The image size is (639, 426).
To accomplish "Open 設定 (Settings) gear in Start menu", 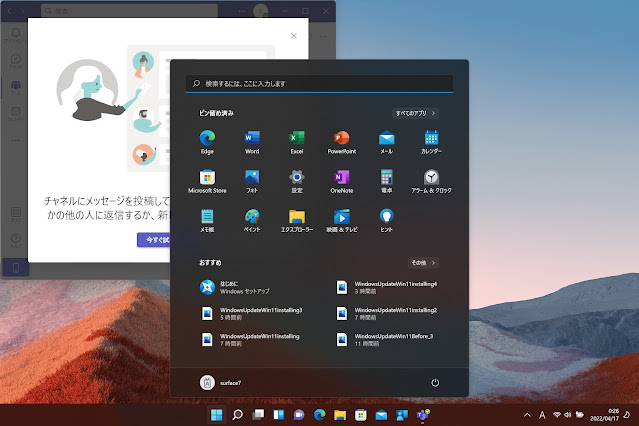I will point(297,181).
